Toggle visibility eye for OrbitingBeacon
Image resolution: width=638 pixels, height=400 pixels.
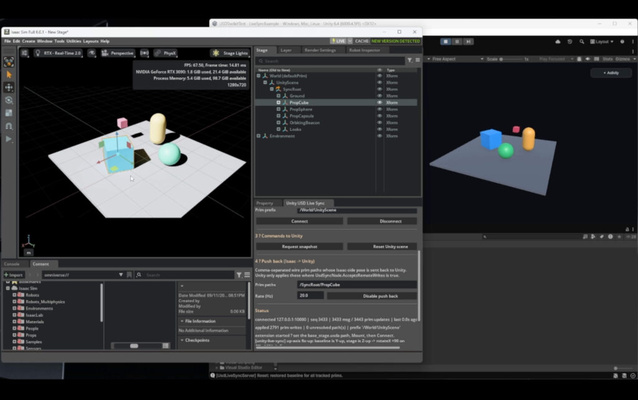pyautogui.click(x=380, y=122)
